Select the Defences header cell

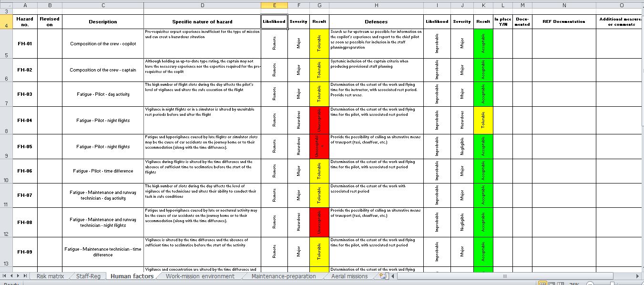point(376,21)
